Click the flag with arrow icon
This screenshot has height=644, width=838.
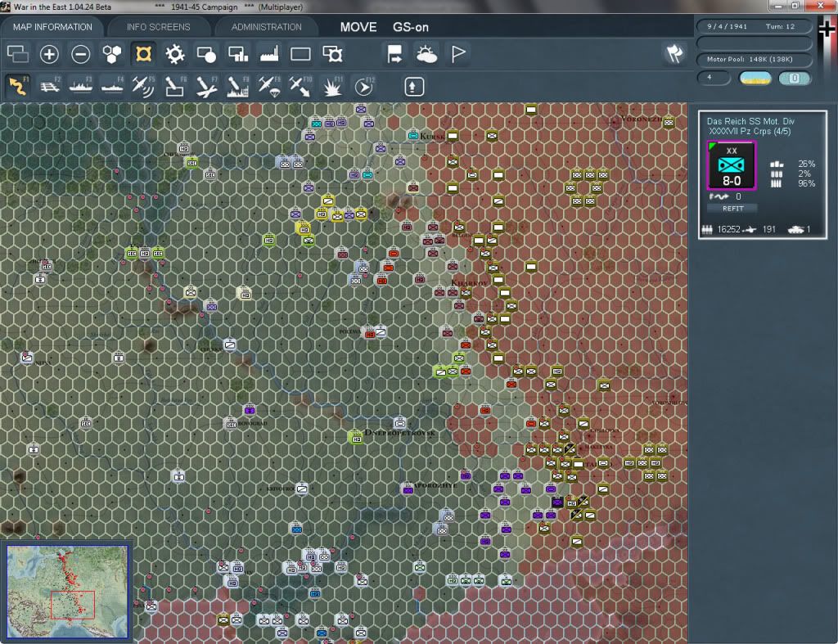(x=394, y=54)
